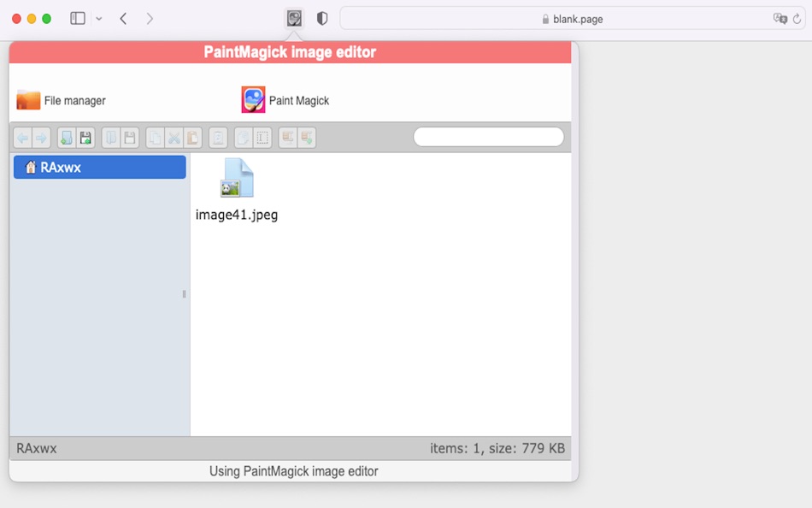Click the Duplicate files toolbar icon
The width and height of the screenshot is (812, 508).
pyautogui.click(x=243, y=138)
